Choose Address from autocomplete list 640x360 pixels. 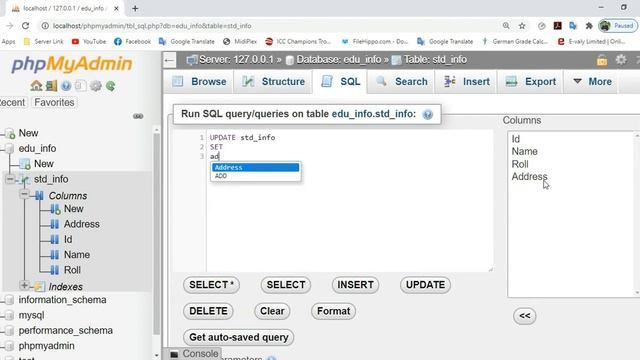(x=256, y=167)
